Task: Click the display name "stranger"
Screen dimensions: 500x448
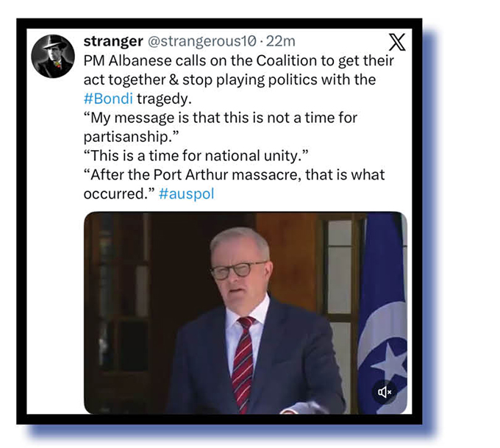Action: tap(113, 41)
